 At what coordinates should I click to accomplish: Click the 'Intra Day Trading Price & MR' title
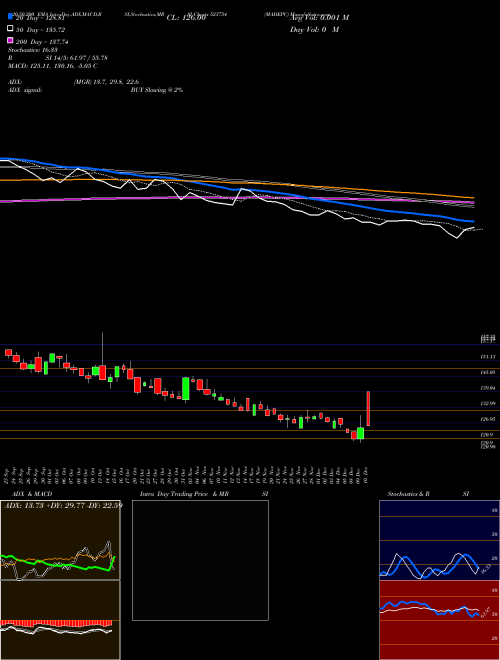pos(184,494)
